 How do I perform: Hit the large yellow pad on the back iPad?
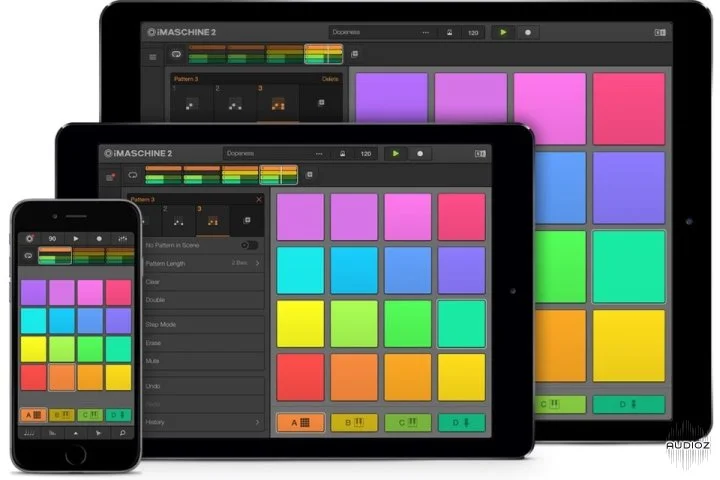(x=629, y=346)
